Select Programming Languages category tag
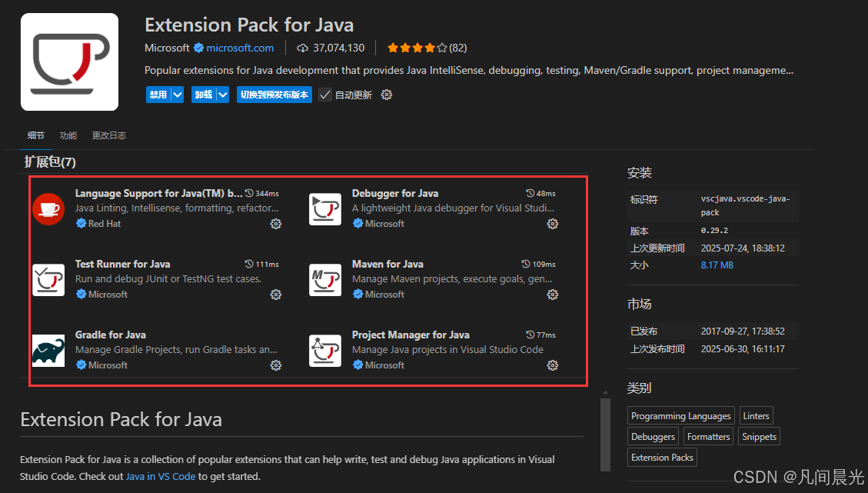This screenshot has height=493, width=868. click(x=681, y=416)
